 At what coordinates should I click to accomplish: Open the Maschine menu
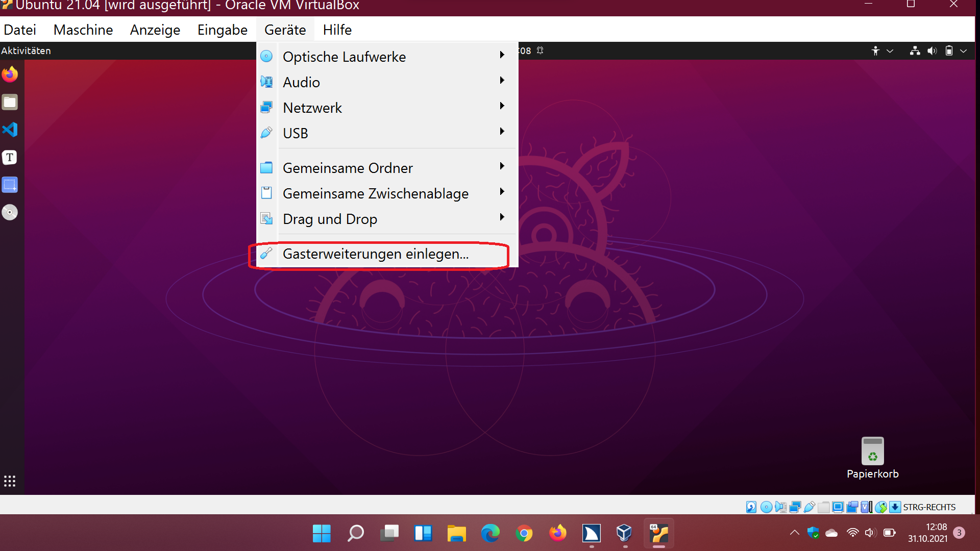(83, 30)
